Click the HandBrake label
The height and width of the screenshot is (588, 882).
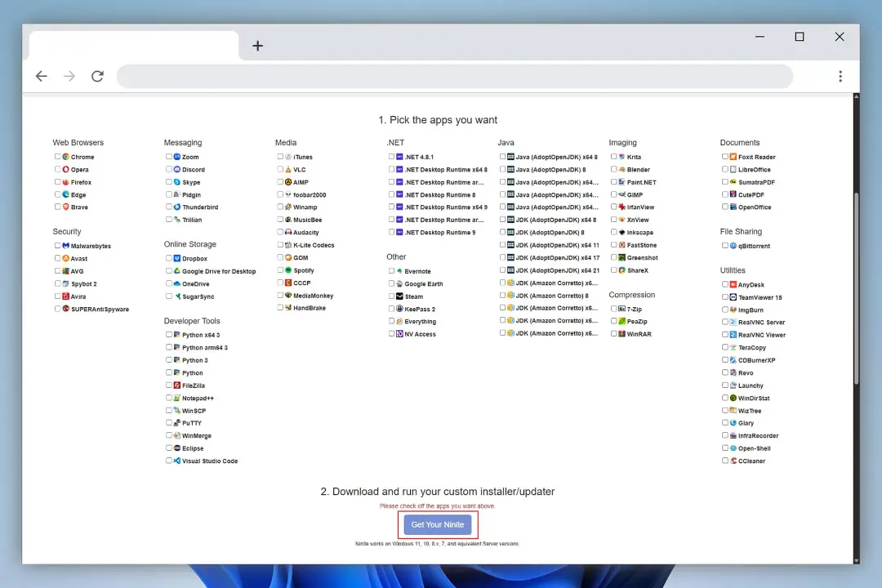pos(310,308)
